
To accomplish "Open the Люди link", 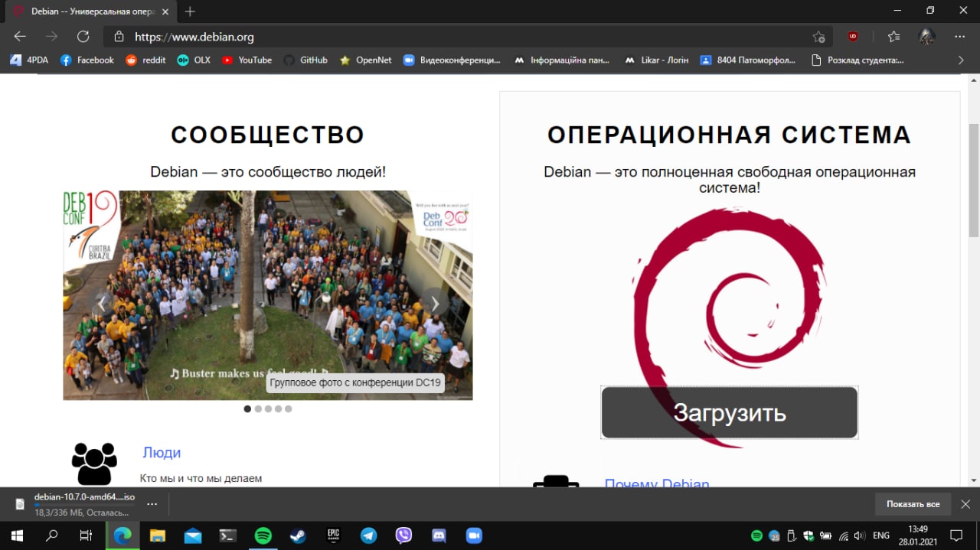I will (162, 452).
